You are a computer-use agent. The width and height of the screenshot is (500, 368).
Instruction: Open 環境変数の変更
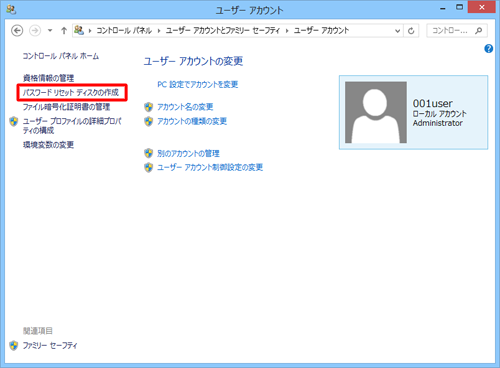pos(48,145)
